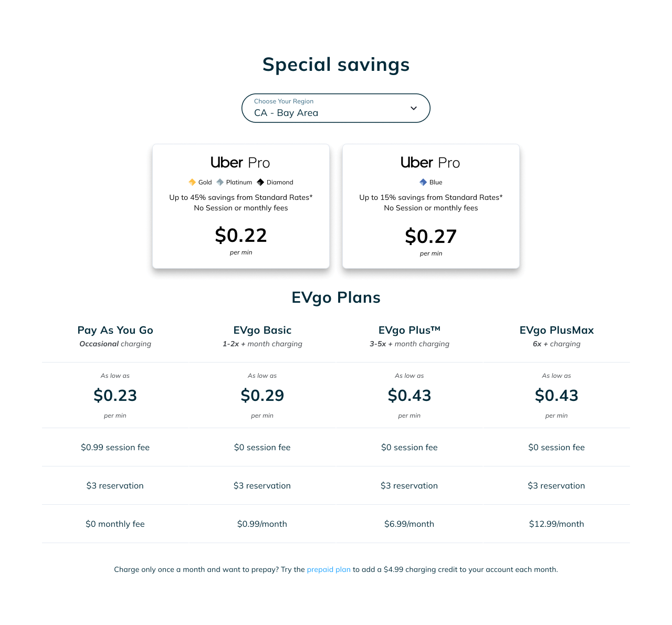Click the Platinum tier diamond icon

pos(220,182)
